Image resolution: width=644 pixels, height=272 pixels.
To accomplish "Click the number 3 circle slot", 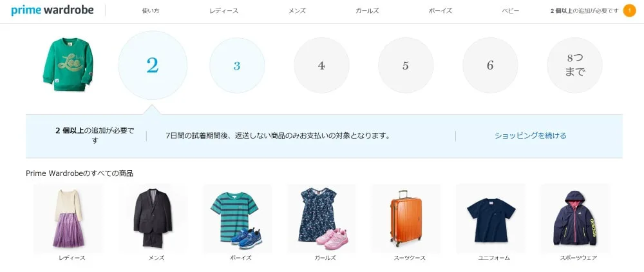I will point(237,65).
